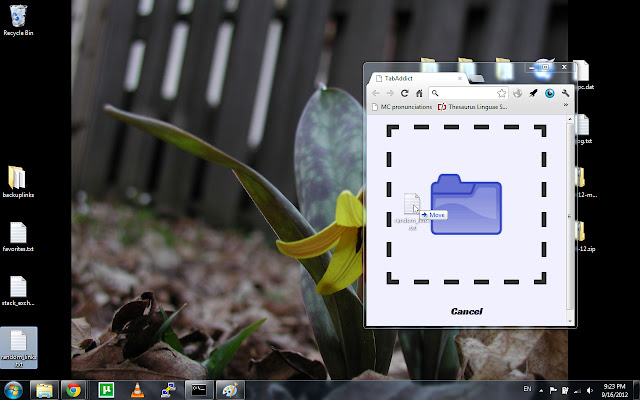Click the Chrome forward arrow button
Screen dimensions: 640x400
pyautogui.click(x=390, y=93)
